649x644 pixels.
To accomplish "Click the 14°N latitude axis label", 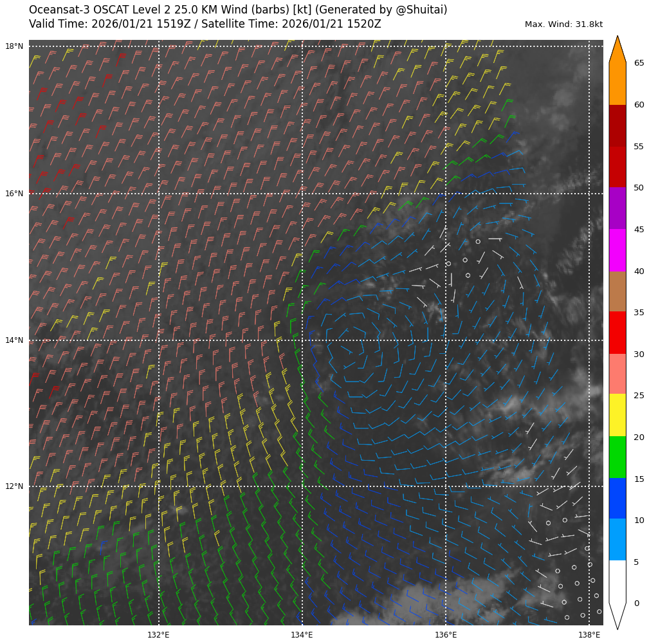I will 14,340.
